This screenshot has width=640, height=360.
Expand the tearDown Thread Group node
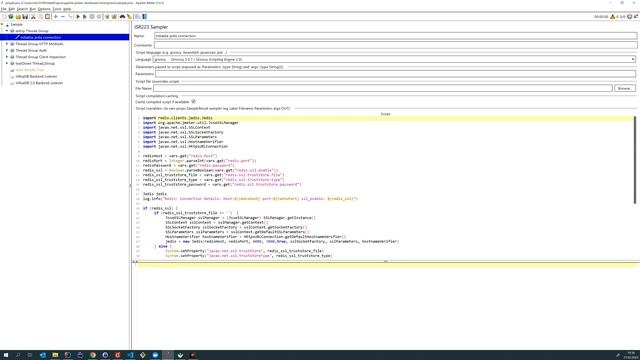(7, 63)
